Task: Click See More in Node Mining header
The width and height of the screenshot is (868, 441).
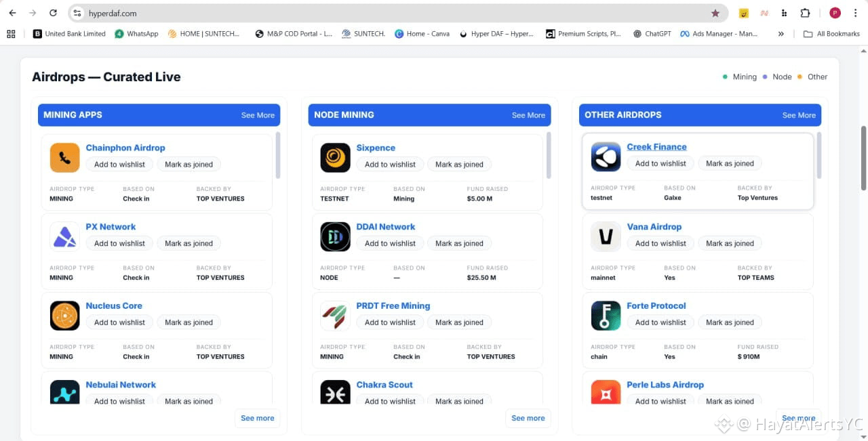Action: coord(528,115)
